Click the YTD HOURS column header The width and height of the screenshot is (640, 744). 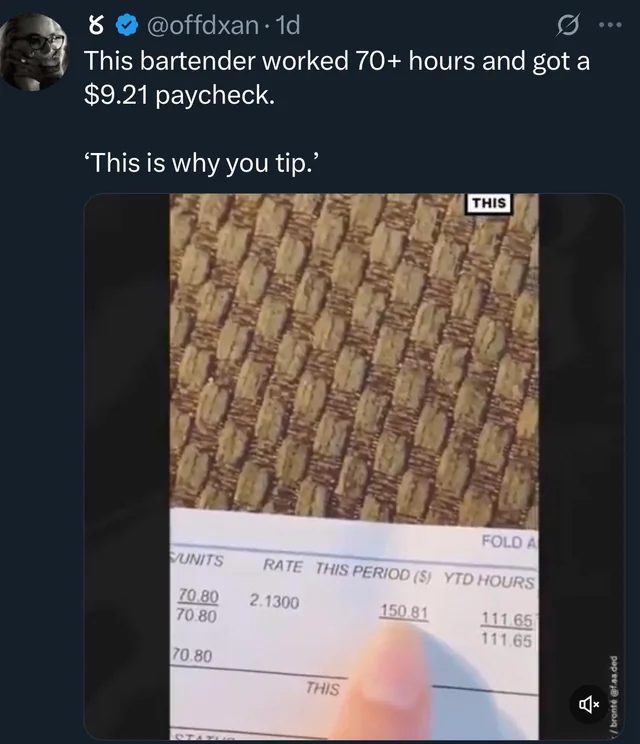coord(489,580)
